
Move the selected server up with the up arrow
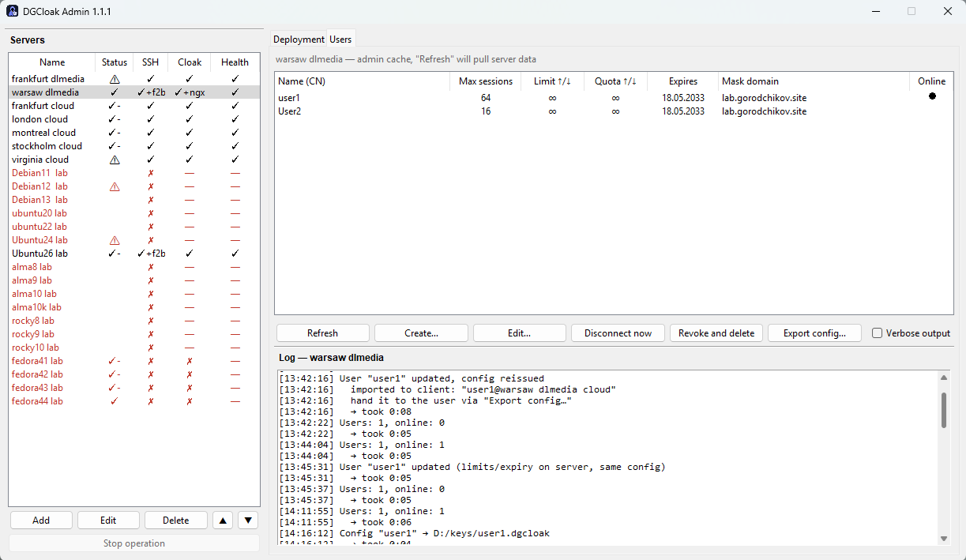223,521
